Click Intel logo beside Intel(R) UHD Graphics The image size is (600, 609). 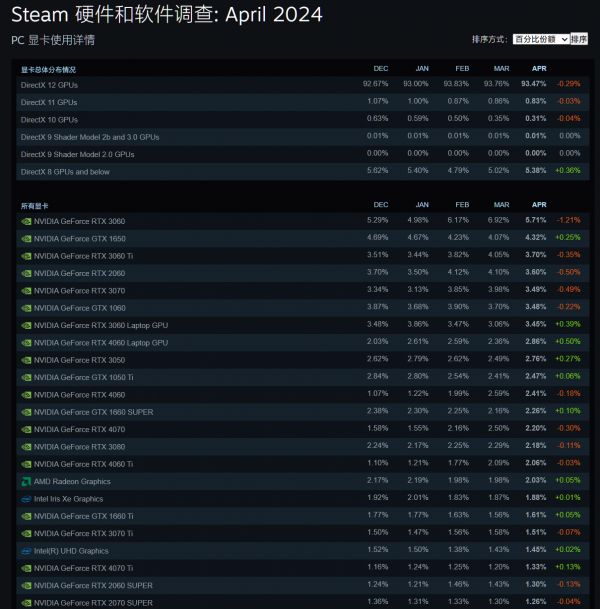click(26, 551)
